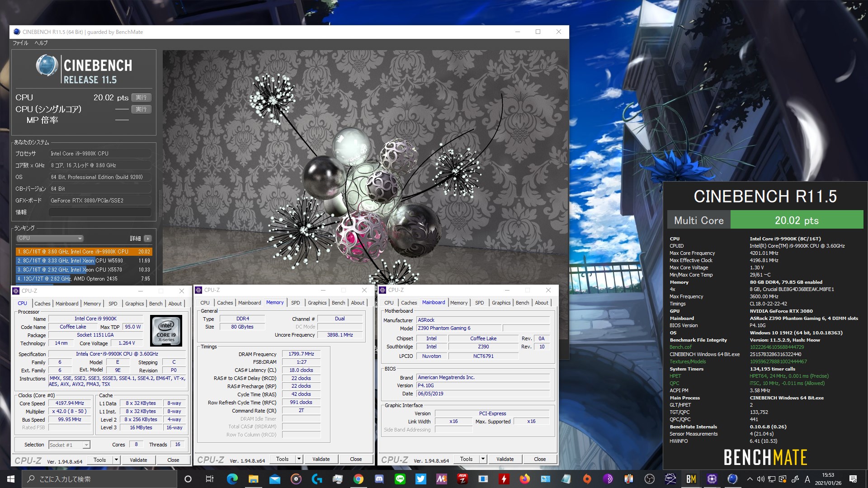Open notification center icon

[853, 479]
